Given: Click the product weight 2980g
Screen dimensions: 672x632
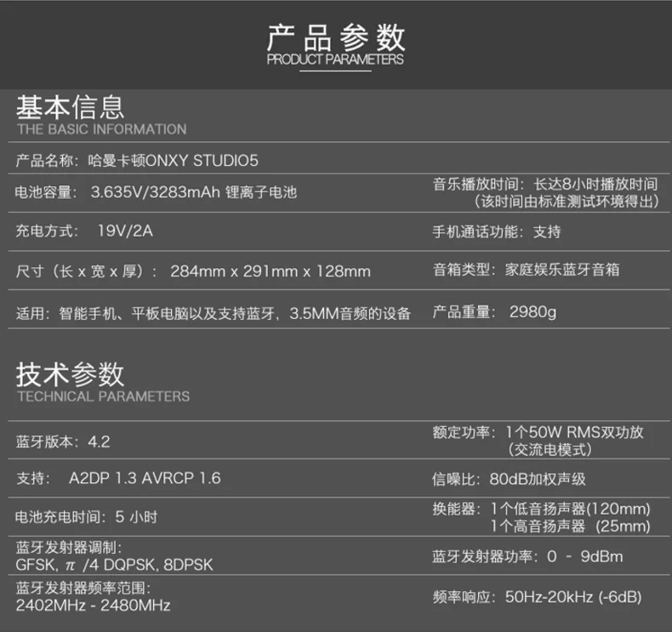Looking at the screenshot, I should [x=532, y=312].
